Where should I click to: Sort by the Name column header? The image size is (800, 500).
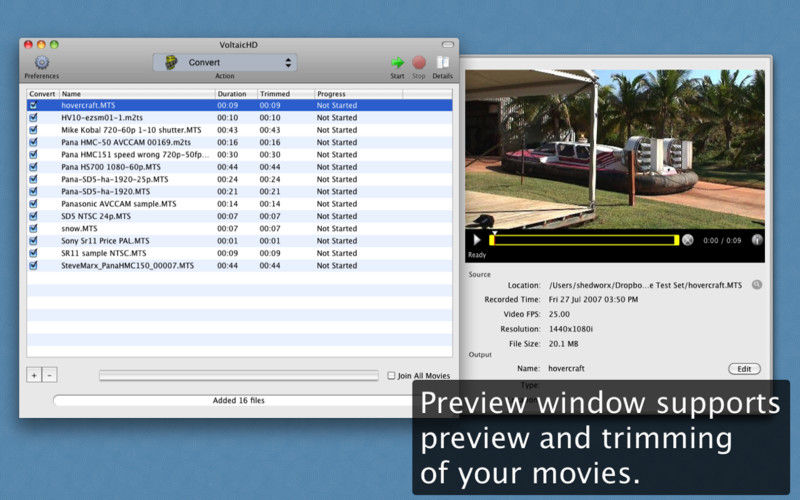pos(137,94)
